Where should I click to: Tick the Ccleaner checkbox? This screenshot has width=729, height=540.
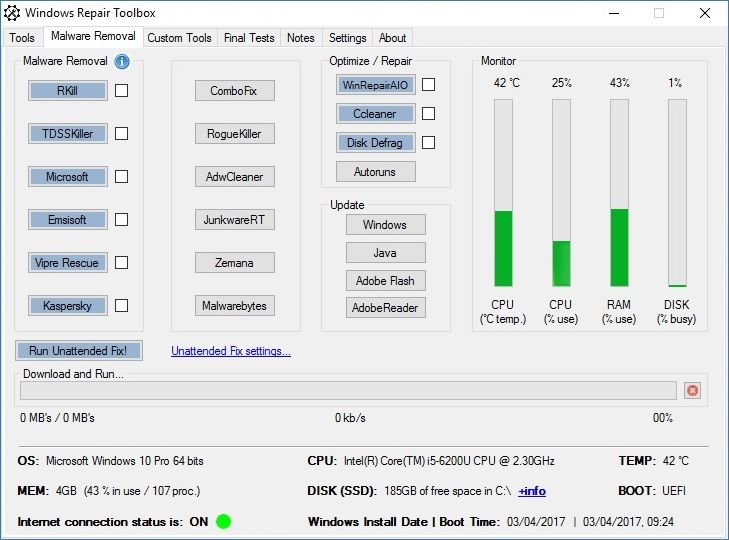click(428, 113)
